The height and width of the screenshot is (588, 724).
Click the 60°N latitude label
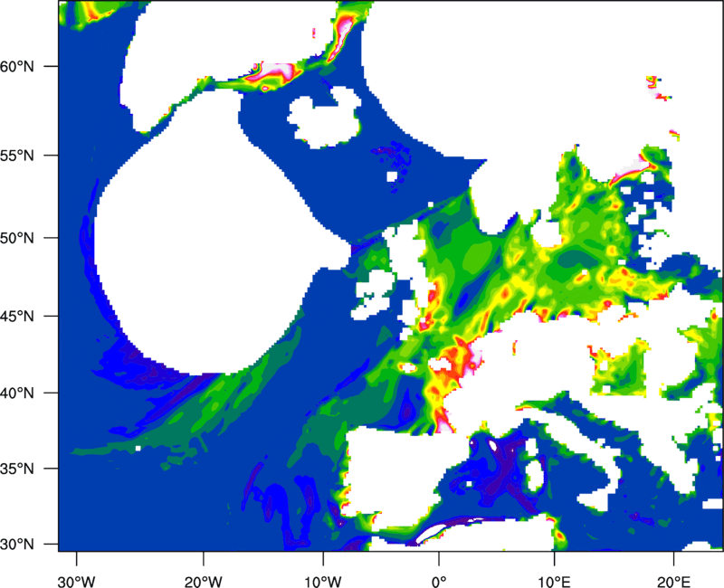pos(17,66)
